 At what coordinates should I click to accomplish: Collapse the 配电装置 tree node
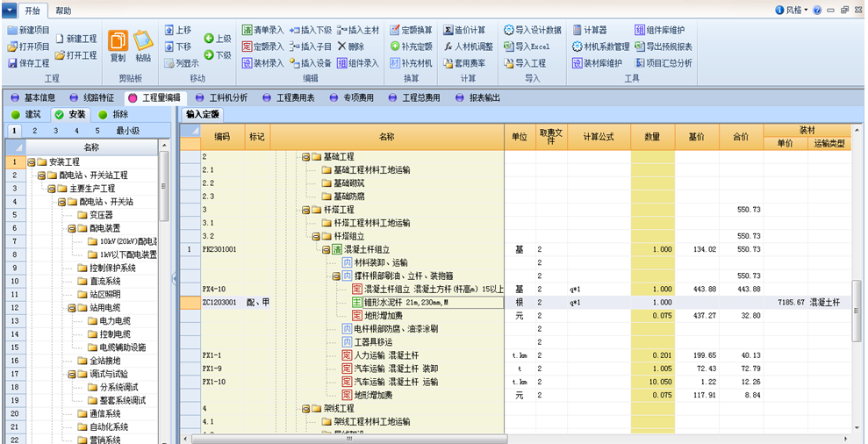[72, 228]
